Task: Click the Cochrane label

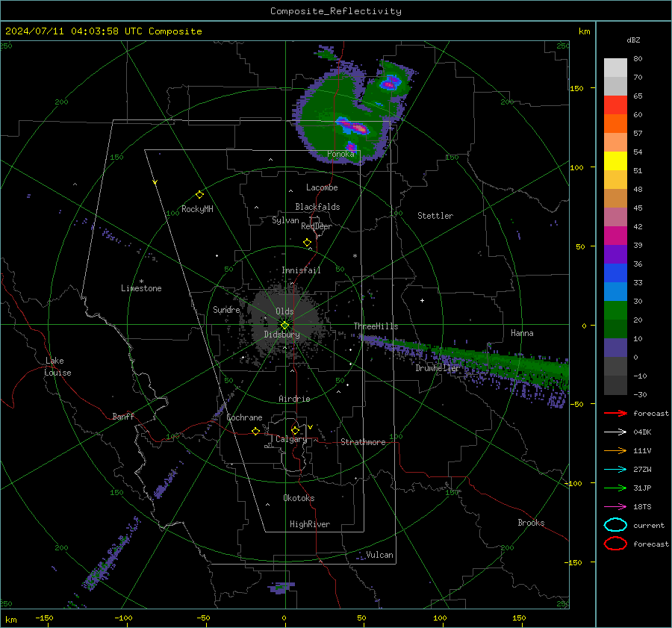Action: click(x=244, y=417)
